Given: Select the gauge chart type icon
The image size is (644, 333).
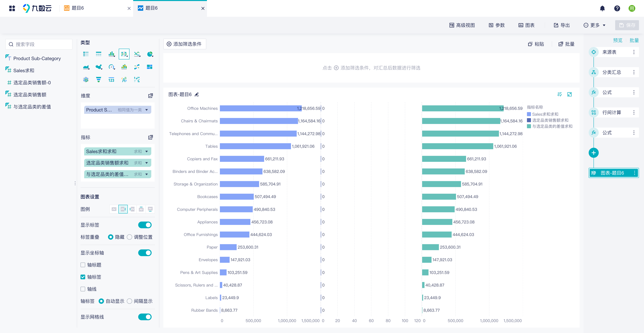Looking at the screenshot, I should point(112,67).
